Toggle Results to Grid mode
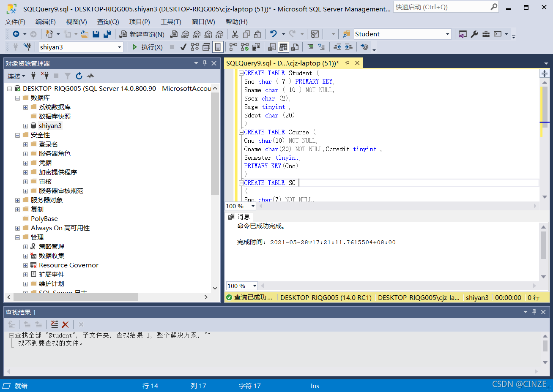 click(x=283, y=47)
